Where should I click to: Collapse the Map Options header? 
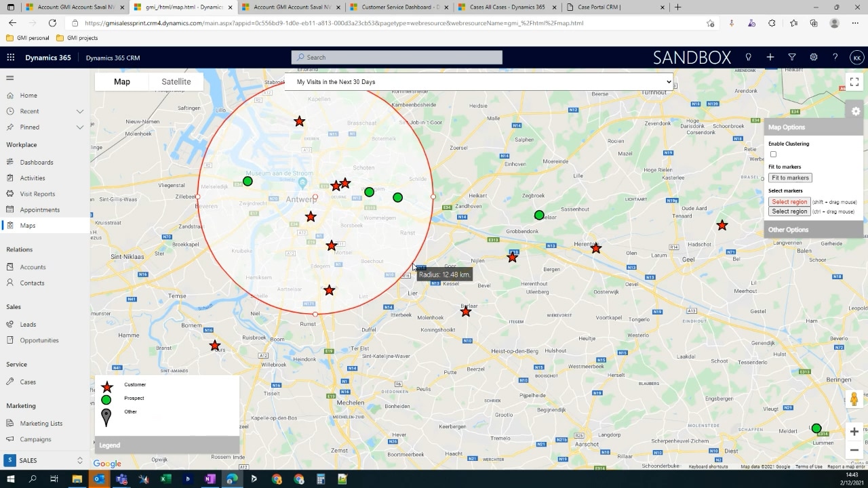pyautogui.click(x=814, y=127)
